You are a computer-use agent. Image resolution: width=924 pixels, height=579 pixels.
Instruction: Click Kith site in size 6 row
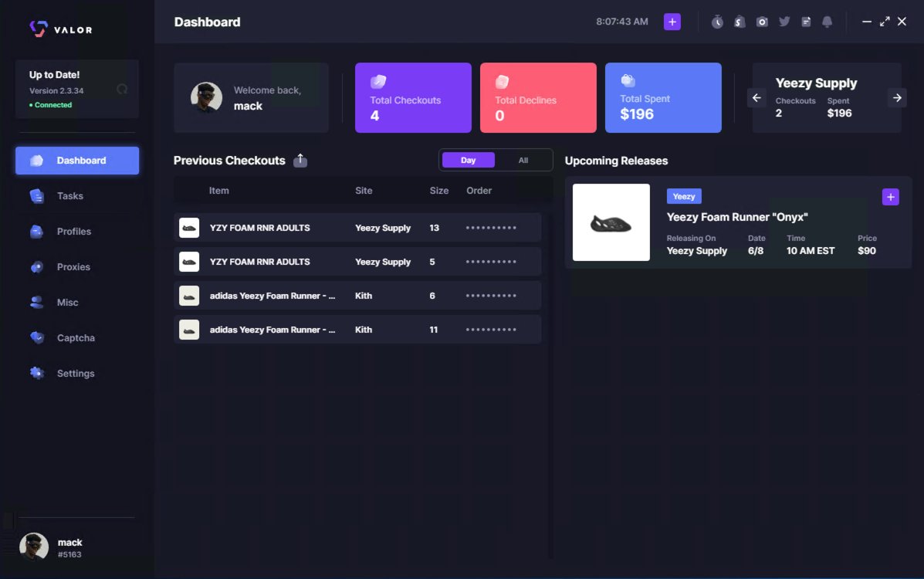[x=364, y=296]
